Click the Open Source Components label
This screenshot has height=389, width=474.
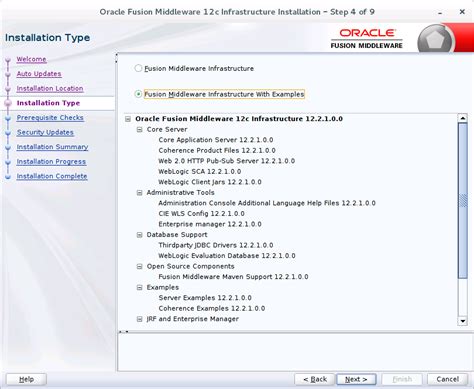[x=190, y=267]
